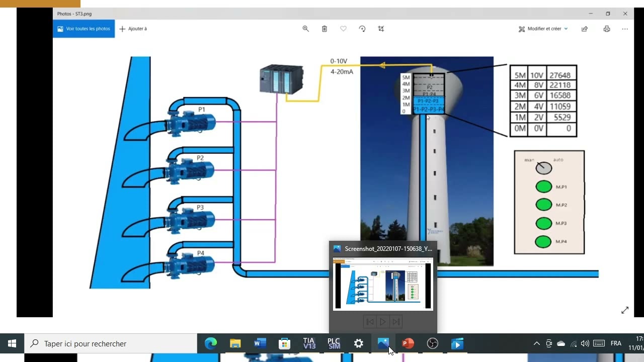Click the table cell '16588'
This screenshot has width=644, height=362.
(x=560, y=96)
